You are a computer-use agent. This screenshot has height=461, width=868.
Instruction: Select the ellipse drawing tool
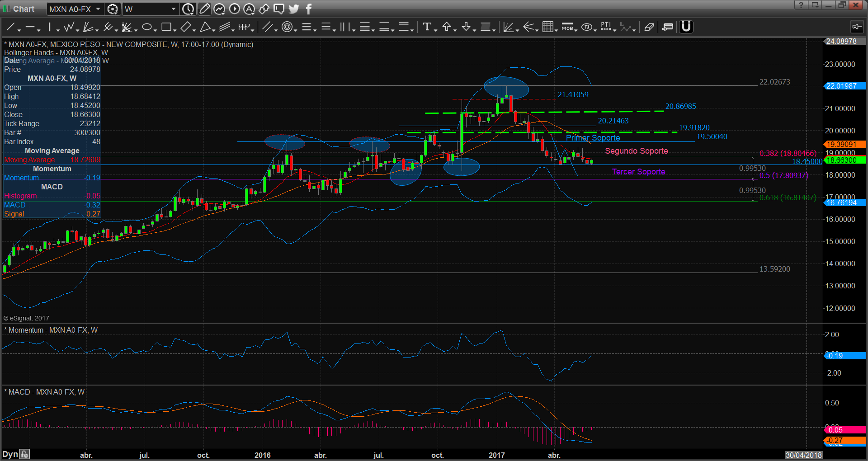(x=146, y=27)
